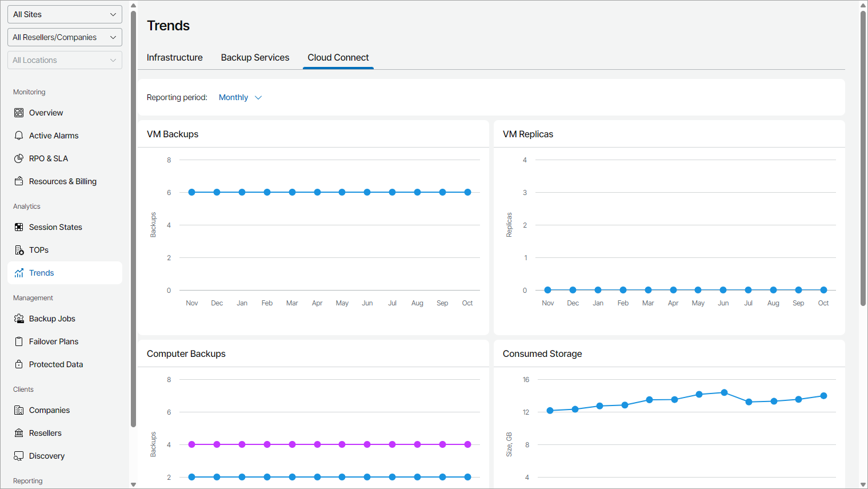Click the Oct data point in VM Backups chart
This screenshot has height=489, width=868.
(467, 192)
